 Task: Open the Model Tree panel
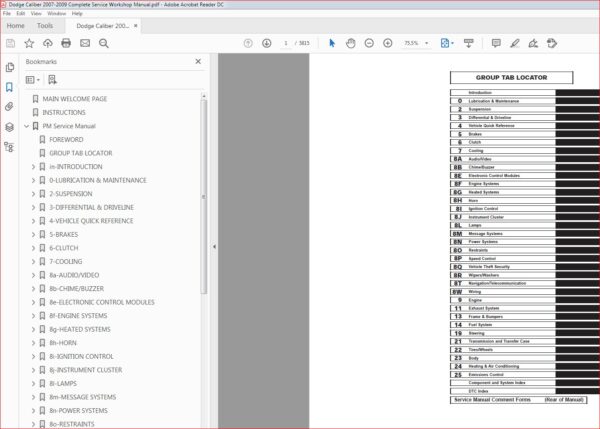(9, 147)
